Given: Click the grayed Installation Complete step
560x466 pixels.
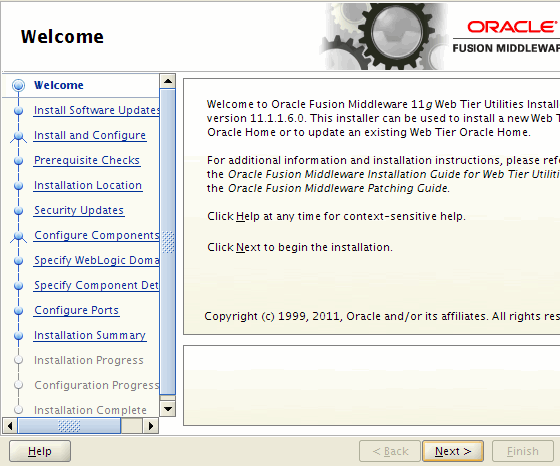Looking at the screenshot, I should pos(90,410).
